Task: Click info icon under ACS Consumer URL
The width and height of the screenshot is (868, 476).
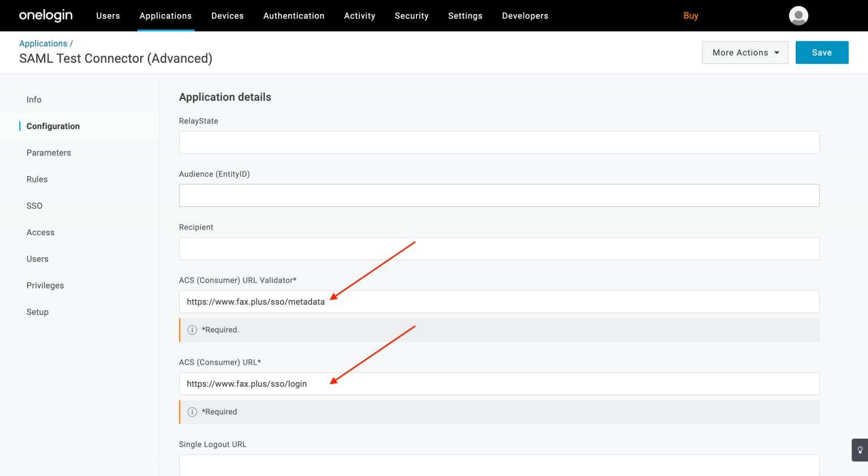Action: tap(192, 412)
